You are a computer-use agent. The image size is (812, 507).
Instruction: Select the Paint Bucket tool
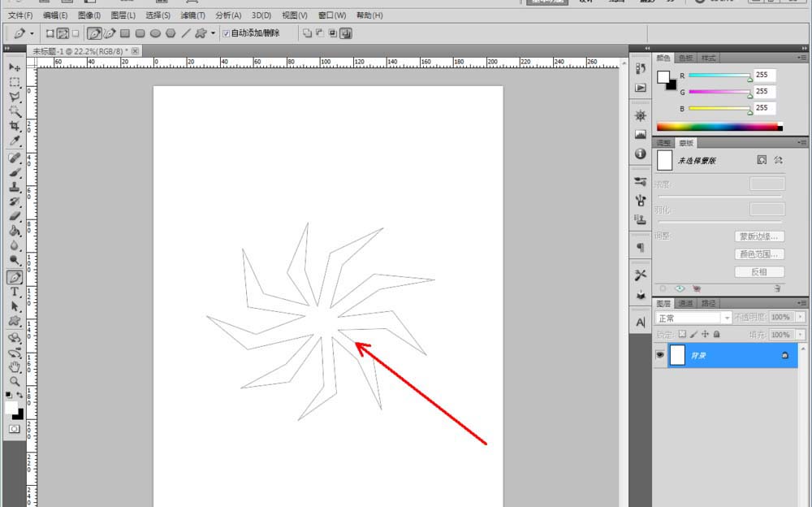[15, 231]
